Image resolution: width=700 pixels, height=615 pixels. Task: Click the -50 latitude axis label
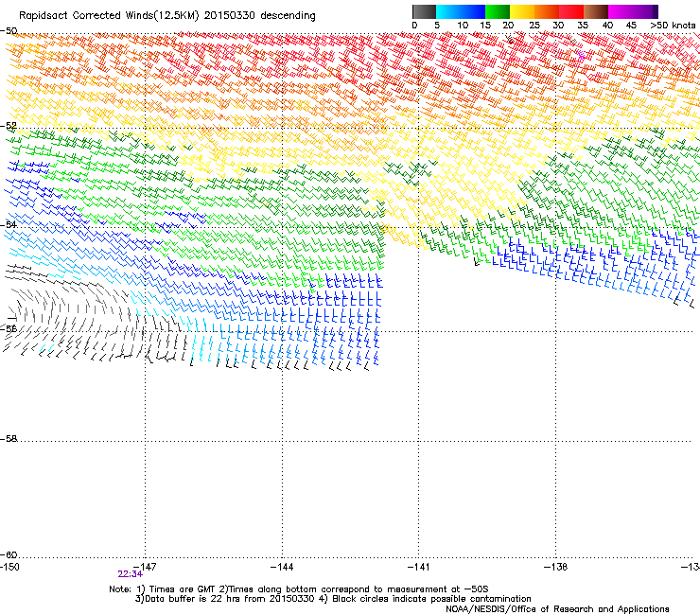click(9, 31)
